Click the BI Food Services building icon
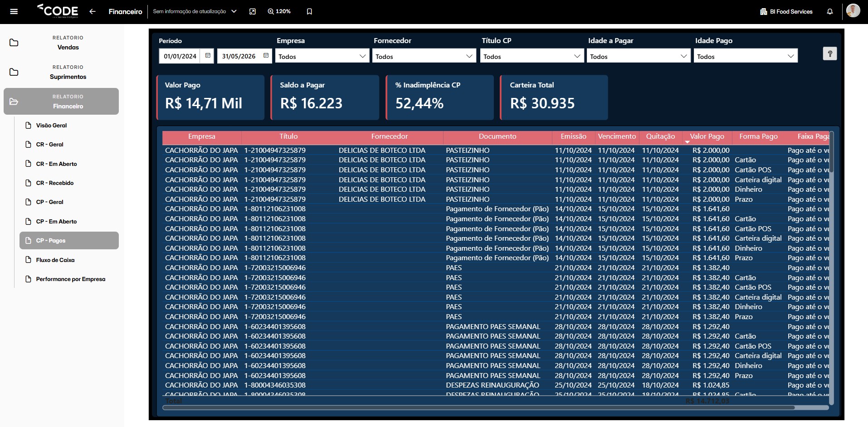The height and width of the screenshot is (427, 868). tap(764, 11)
